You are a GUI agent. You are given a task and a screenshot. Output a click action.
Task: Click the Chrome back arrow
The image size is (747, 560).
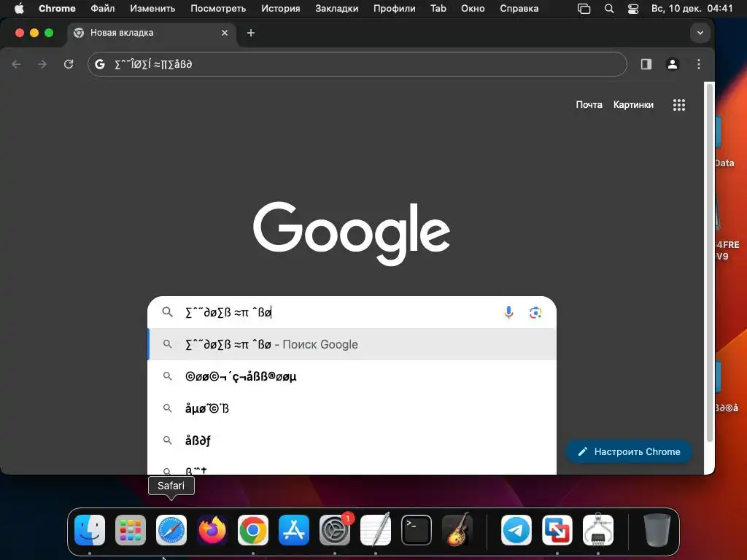(x=16, y=64)
